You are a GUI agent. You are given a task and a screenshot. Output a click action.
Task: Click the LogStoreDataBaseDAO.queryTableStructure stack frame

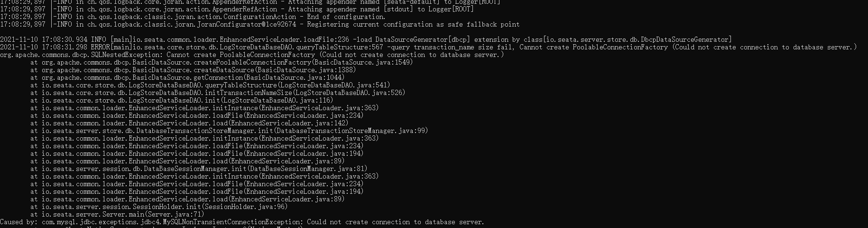click(x=210, y=85)
